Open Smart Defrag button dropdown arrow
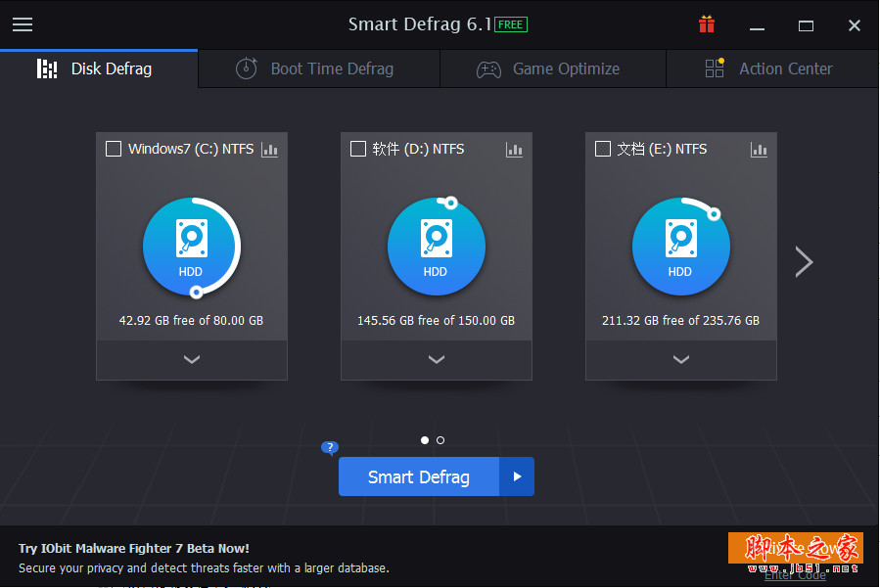 point(517,476)
